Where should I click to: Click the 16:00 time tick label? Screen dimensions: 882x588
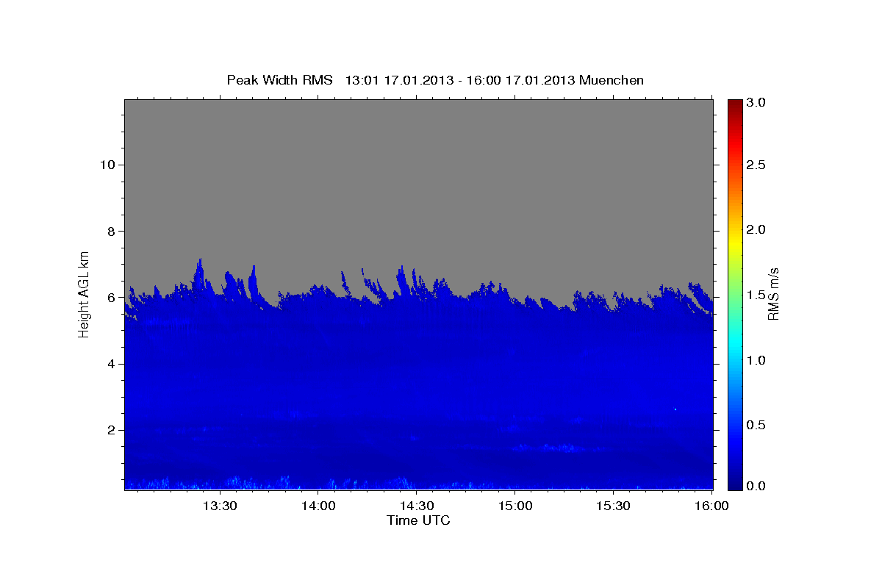click(711, 506)
